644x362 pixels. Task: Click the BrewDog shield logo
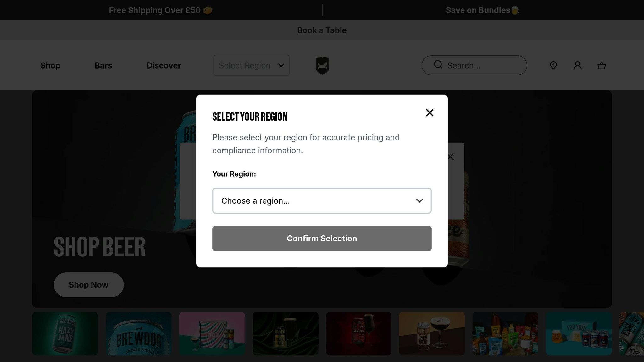[322, 65]
